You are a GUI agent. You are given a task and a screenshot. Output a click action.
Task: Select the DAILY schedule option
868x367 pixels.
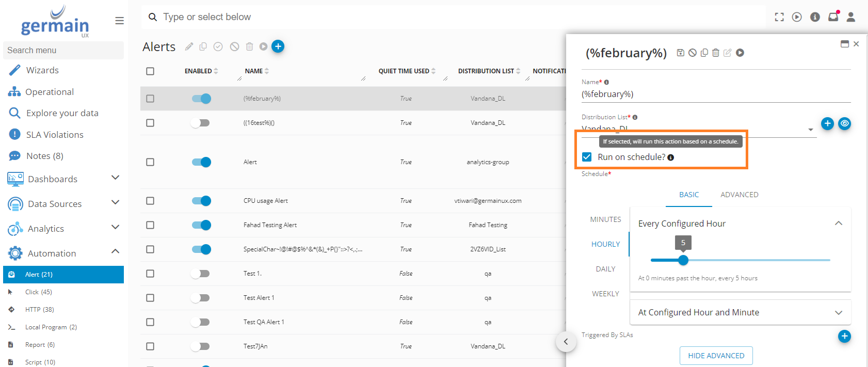[x=605, y=269]
